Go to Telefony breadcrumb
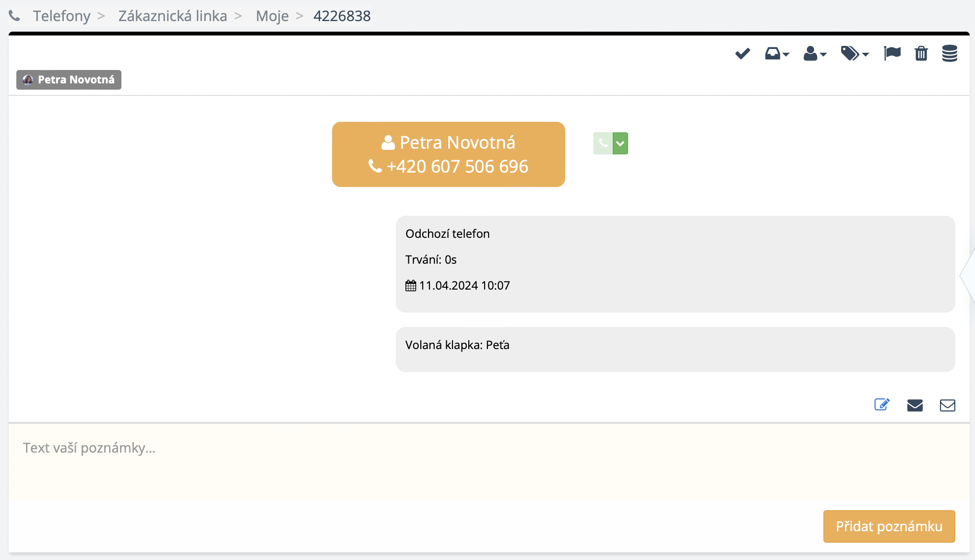 coord(61,16)
